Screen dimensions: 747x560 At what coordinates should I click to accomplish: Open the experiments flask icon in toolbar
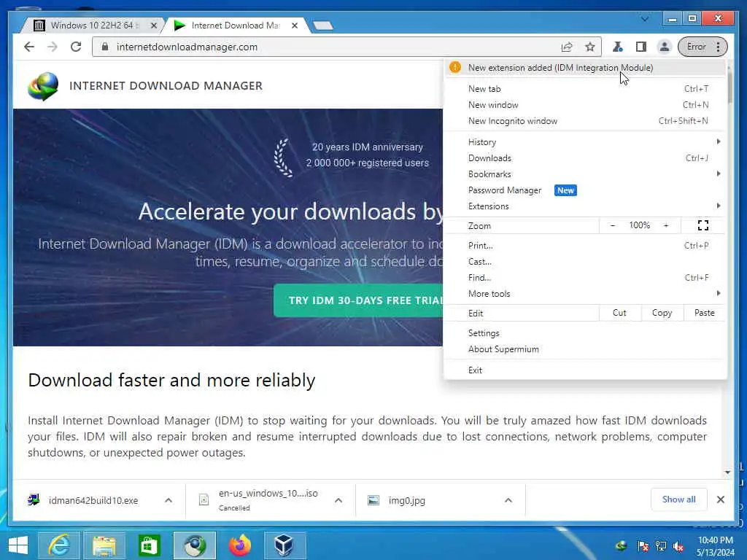pos(618,47)
